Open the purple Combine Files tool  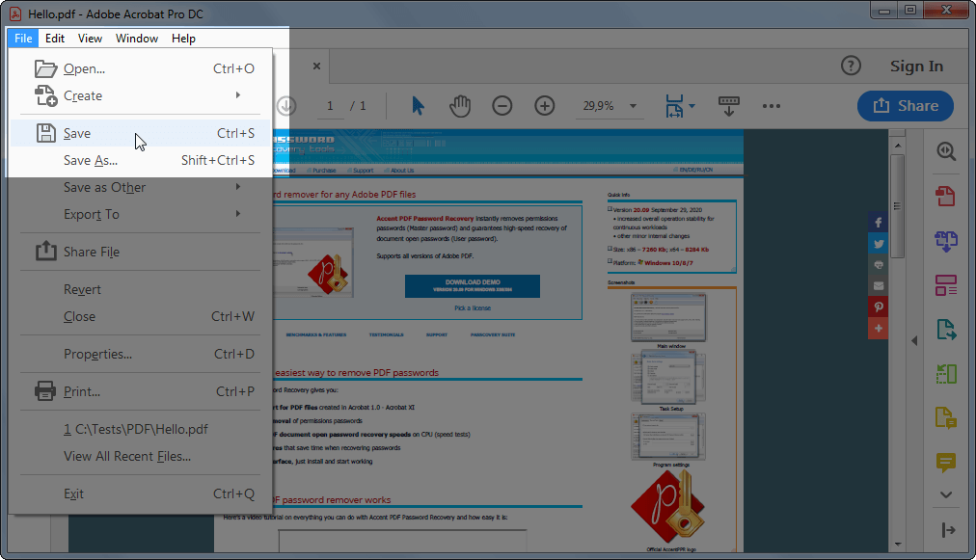(x=946, y=241)
